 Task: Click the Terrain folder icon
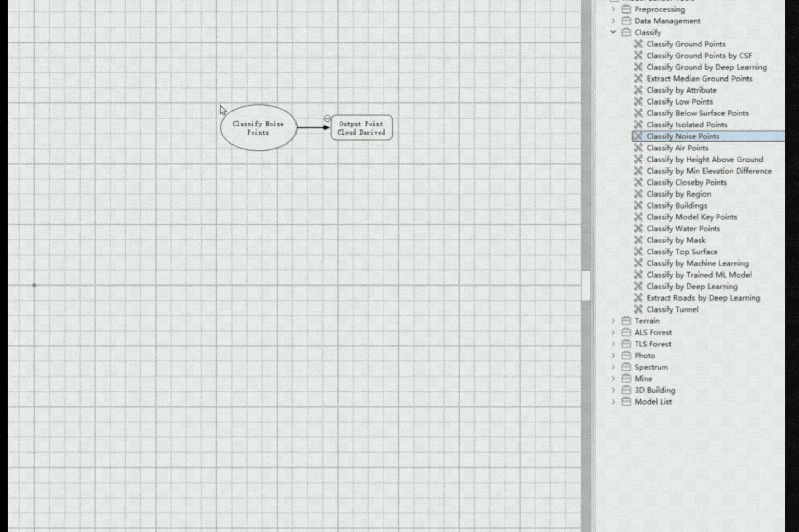tap(626, 321)
